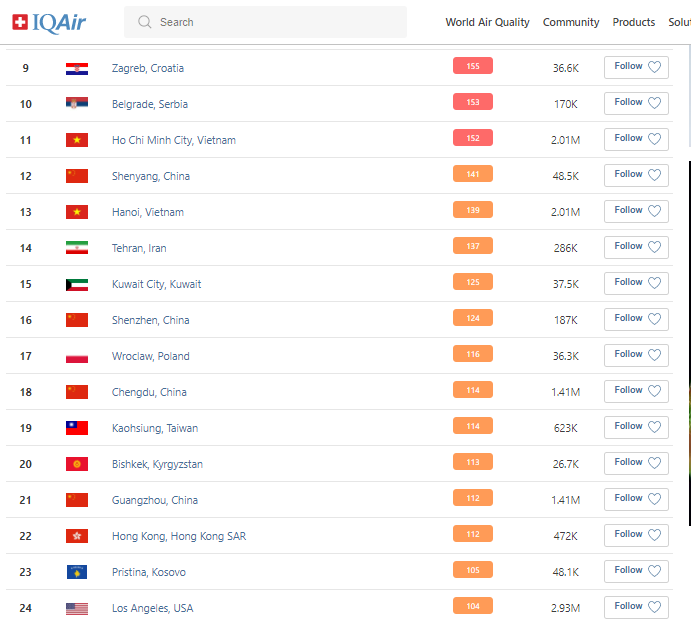Click the search magnifier icon
This screenshot has height=624, width=691.
click(x=145, y=22)
